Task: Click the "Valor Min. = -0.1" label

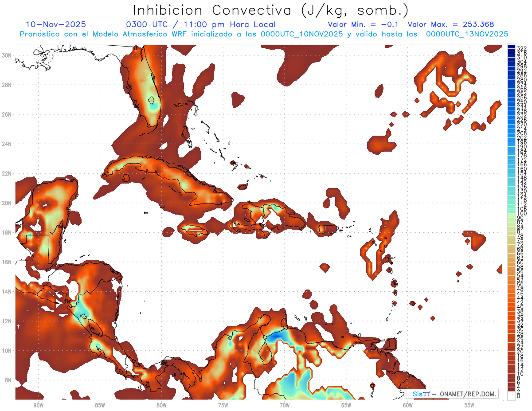Action: click(x=364, y=24)
